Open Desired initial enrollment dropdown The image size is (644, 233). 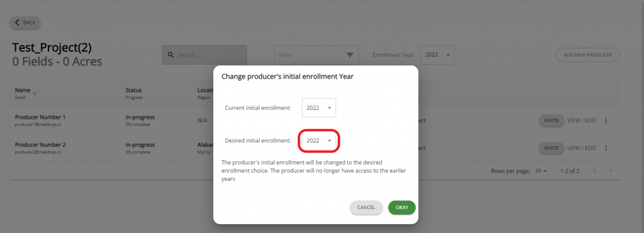click(319, 141)
